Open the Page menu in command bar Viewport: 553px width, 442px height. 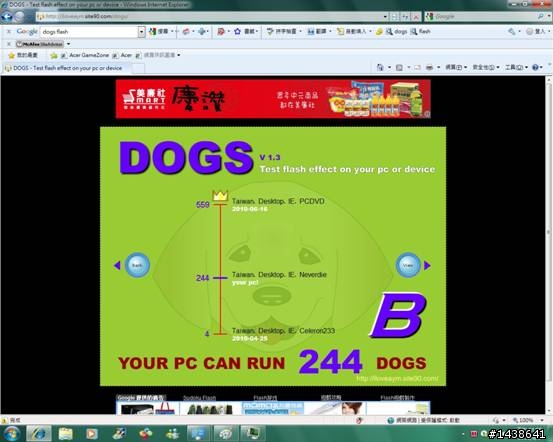tap(456, 67)
